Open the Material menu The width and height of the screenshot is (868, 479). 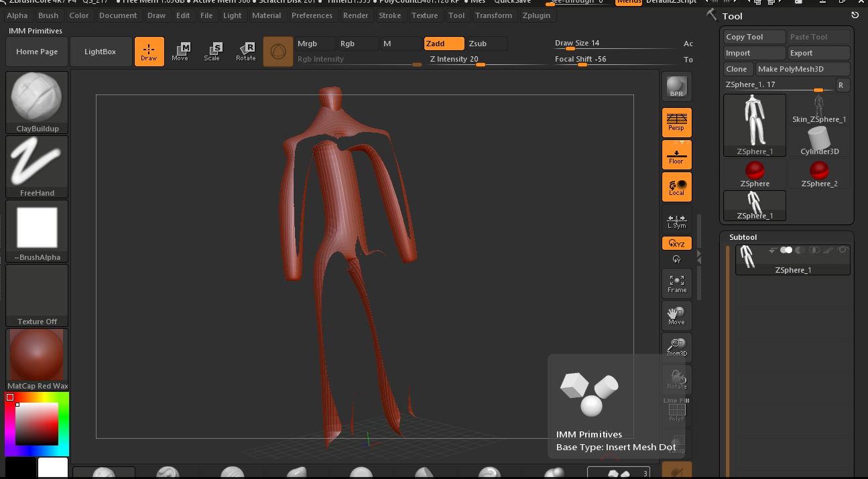coord(267,15)
